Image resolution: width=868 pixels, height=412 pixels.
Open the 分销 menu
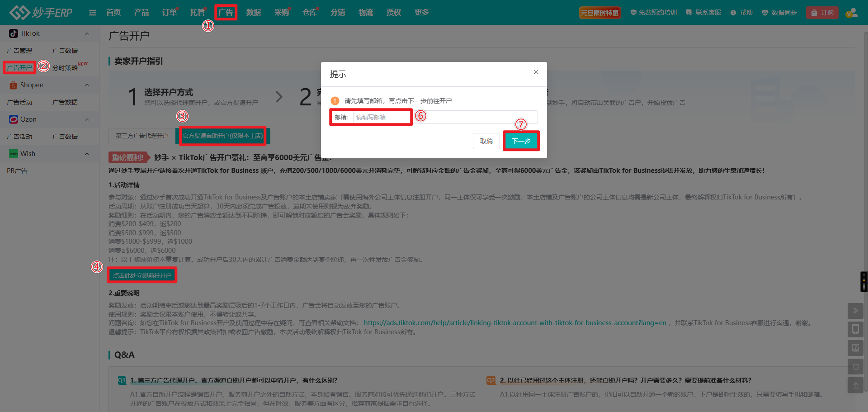click(338, 13)
